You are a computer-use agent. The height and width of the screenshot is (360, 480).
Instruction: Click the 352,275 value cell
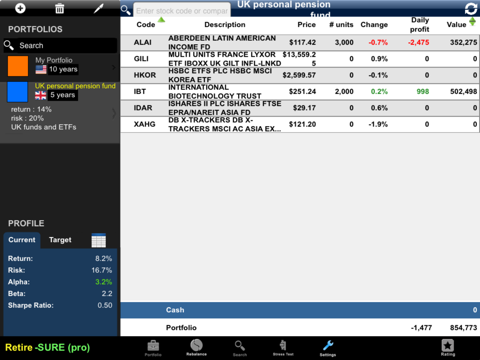463,42
